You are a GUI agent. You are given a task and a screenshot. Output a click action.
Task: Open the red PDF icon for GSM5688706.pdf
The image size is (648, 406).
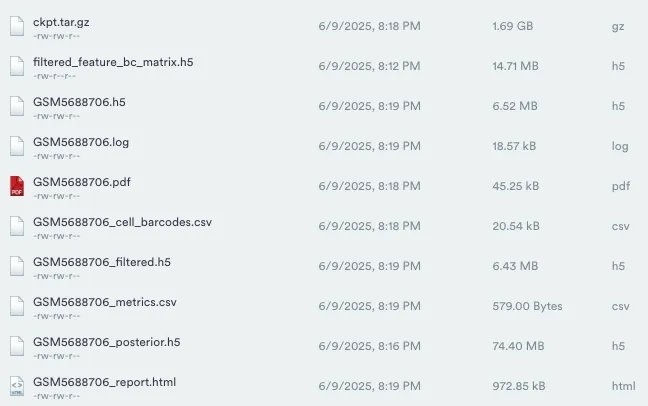click(x=17, y=186)
